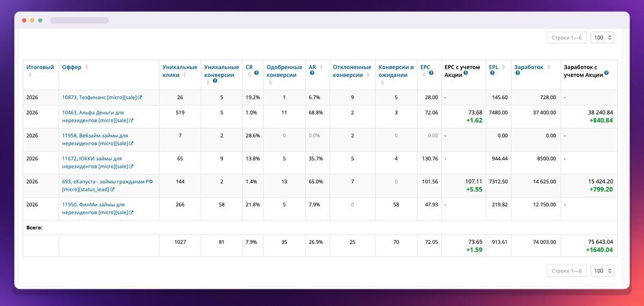The image size is (644, 306).
Task: Click the +840.84 green bonus value
Action: click(x=601, y=121)
